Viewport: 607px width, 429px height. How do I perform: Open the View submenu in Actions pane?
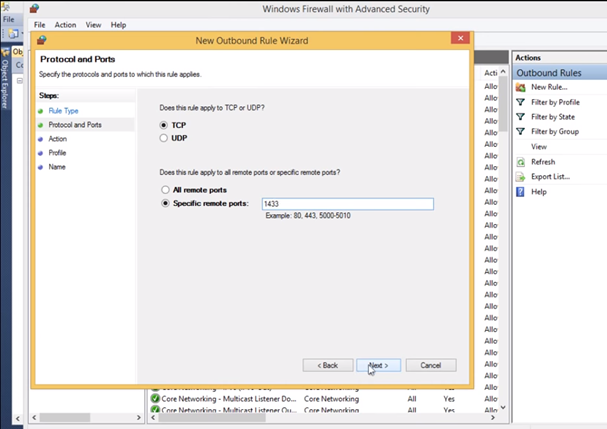(x=539, y=147)
